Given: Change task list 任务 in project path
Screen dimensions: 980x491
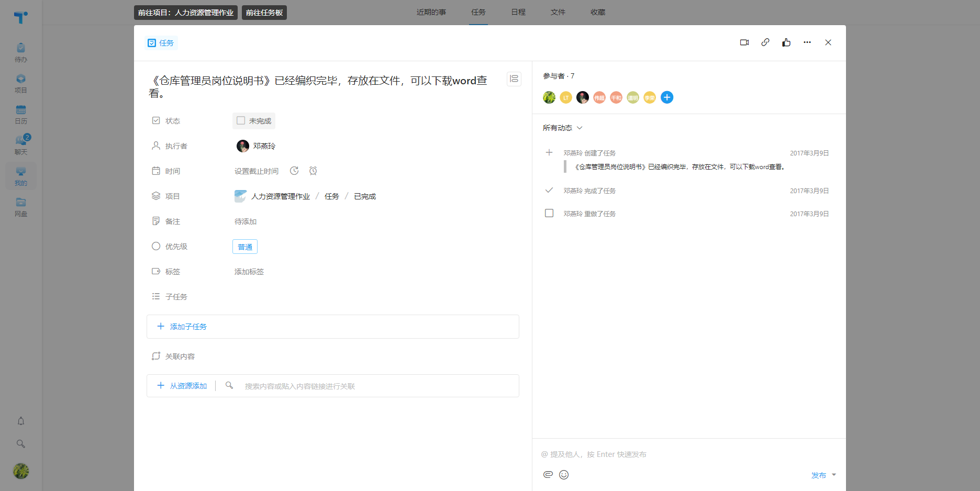Looking at the screenshot, I should (x=332, y=196).
